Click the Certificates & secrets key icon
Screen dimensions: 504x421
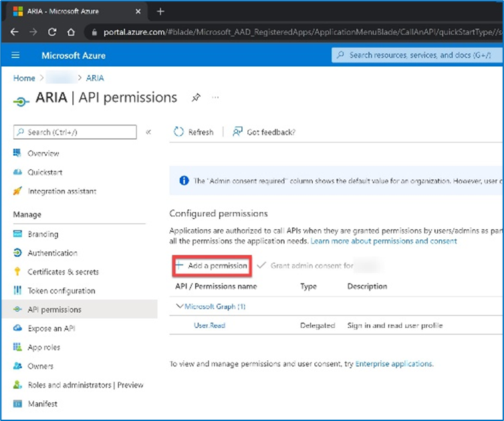coord(17,271)
